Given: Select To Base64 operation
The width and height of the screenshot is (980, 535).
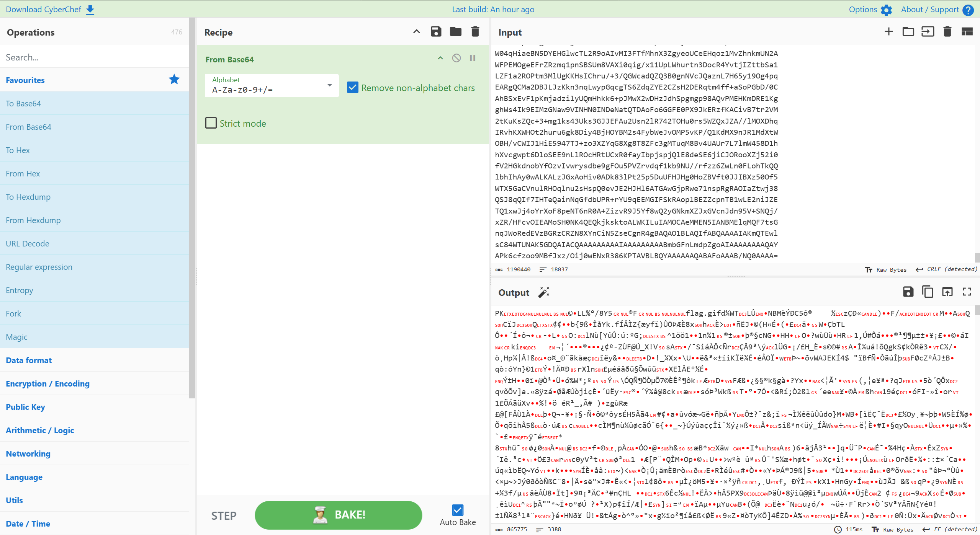Looking at the screenshot, I should tap(95, 103).
